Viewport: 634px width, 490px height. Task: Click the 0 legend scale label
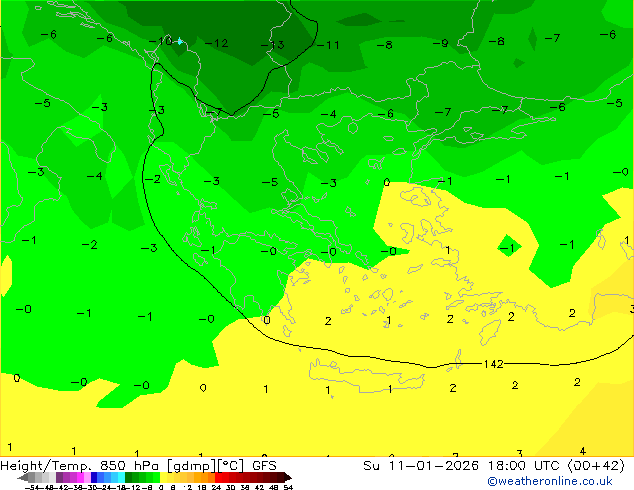[161, 487]
